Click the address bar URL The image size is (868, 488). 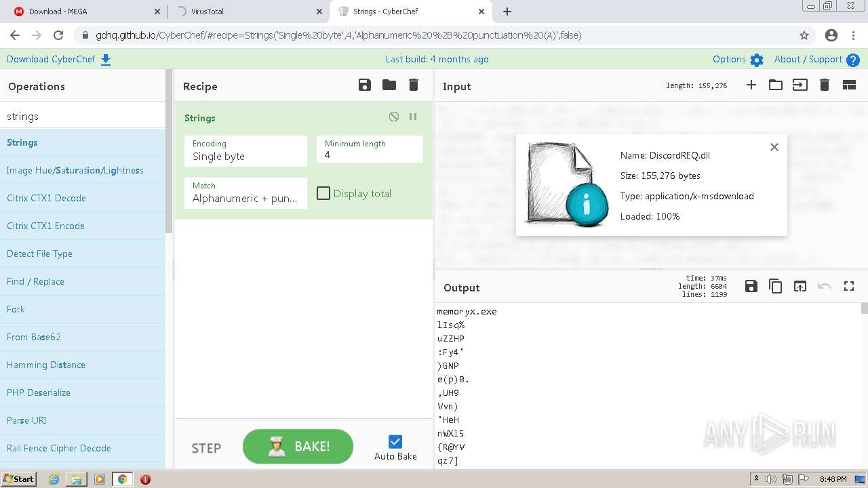[x=338, y=35]
